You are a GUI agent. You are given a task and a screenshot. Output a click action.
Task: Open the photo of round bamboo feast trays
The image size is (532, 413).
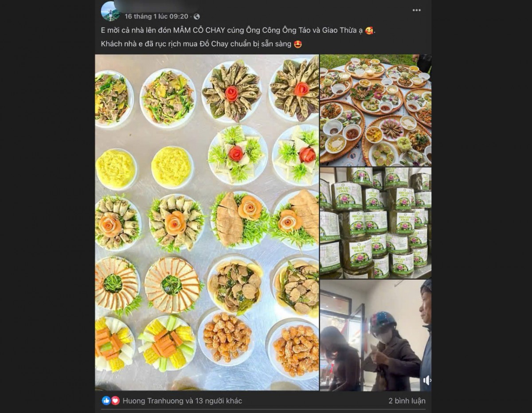click(376, 110)
